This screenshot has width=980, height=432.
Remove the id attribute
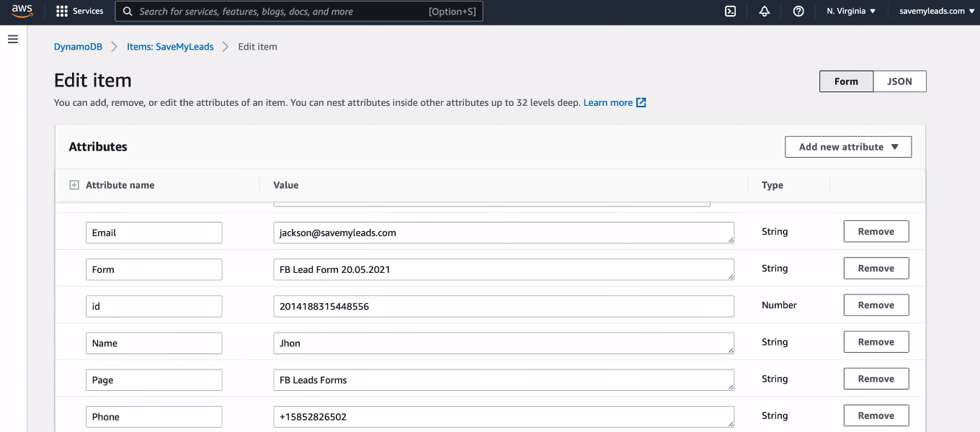click(876, 305)
